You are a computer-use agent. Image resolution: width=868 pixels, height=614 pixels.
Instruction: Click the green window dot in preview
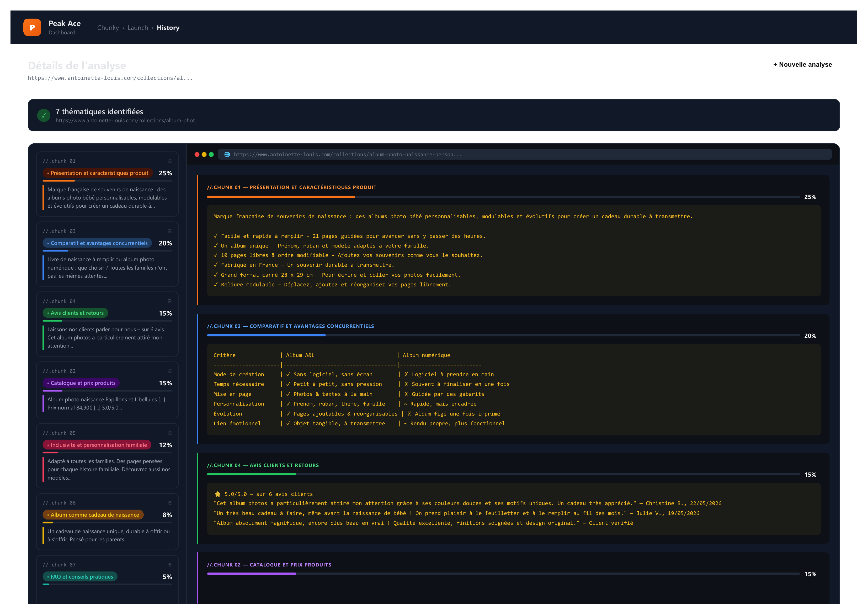211,154
